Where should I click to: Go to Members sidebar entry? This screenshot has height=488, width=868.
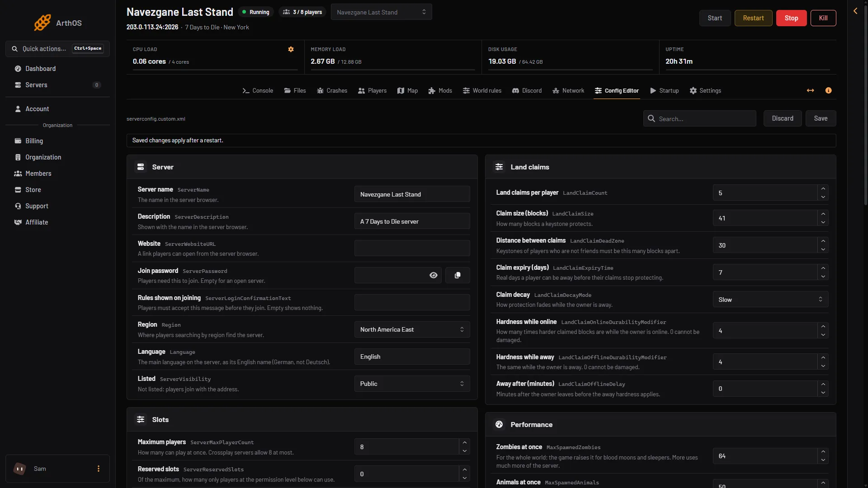point(57,174)
